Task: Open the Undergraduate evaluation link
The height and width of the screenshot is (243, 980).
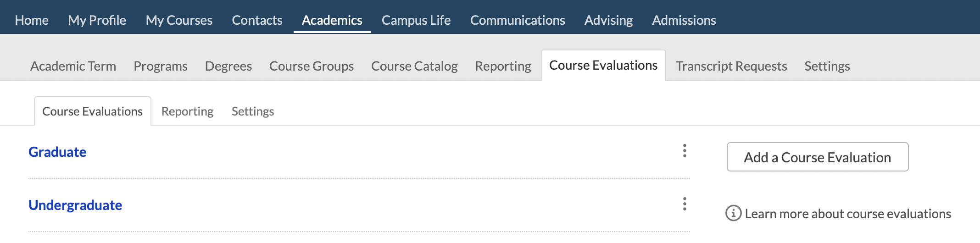Action: coord(75,205)
